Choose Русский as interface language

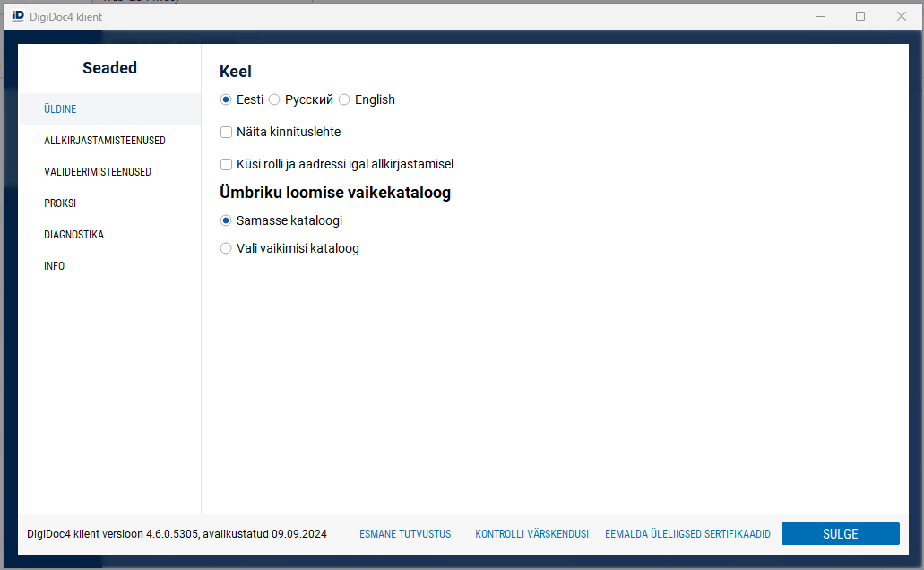(x=274, y=99)
